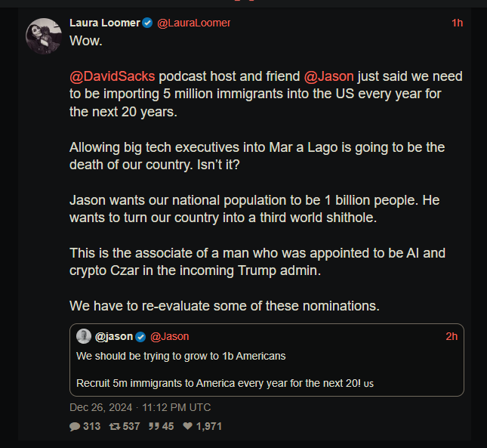The image size is (487, 448).
Task: Open the small avatar in quoted tweet
Action: (x=83, y=336)
